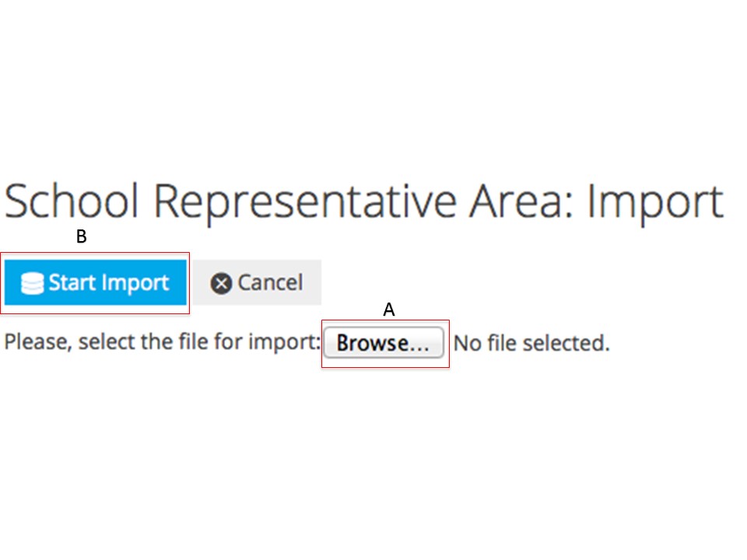The image size is (747, 560).
Task: Click the 'School Representative Area: Import' heading
Action: (x=364, y=202)
